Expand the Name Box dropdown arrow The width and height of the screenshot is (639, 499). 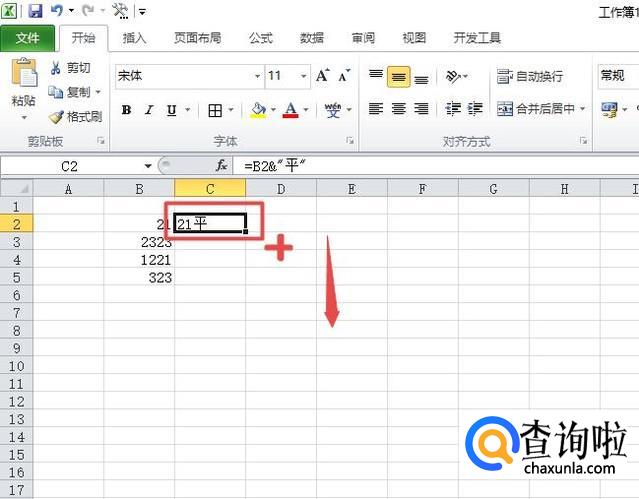[148, 166]
